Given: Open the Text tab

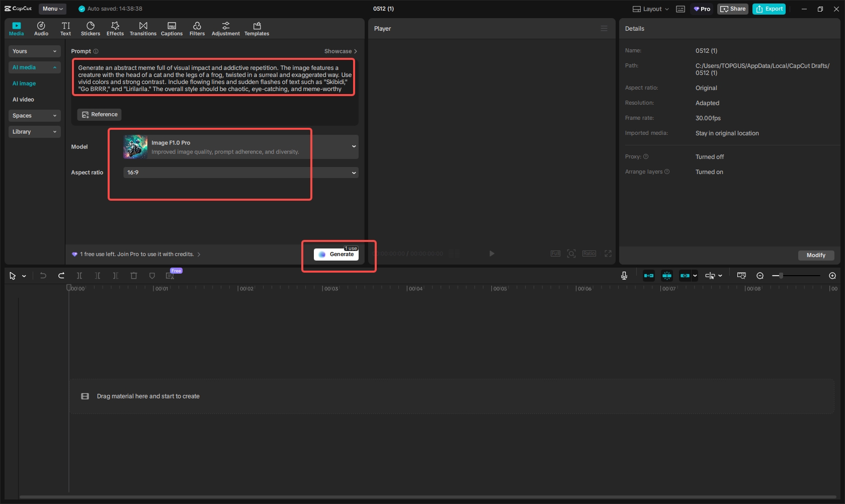Looking at the screenshot, I should tap(66, 29).
